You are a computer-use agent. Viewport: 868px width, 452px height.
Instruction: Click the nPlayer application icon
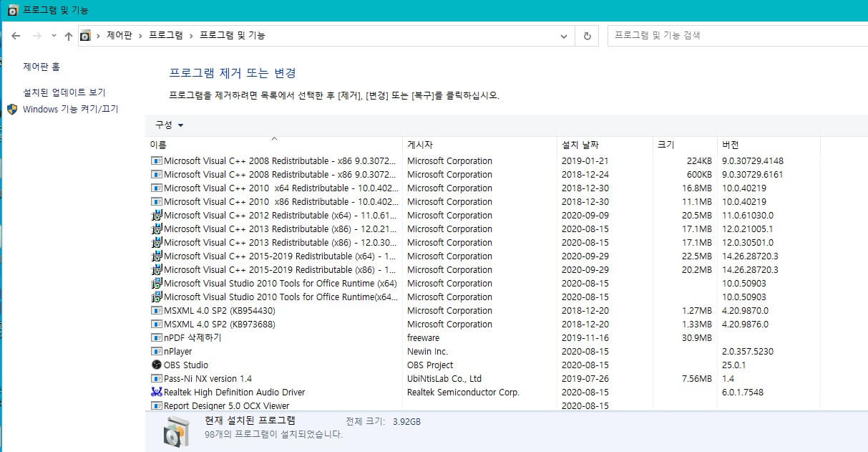pyautogui.click(x=157, y=351)
